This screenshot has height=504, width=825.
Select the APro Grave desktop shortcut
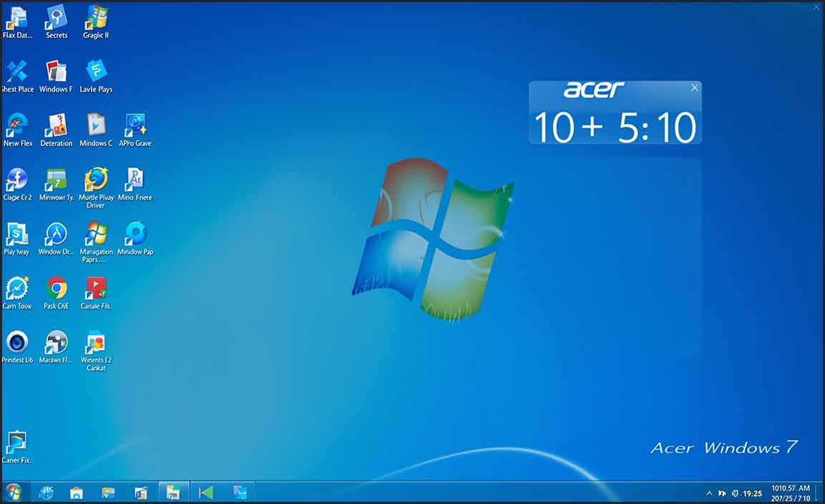click(135, 130)
